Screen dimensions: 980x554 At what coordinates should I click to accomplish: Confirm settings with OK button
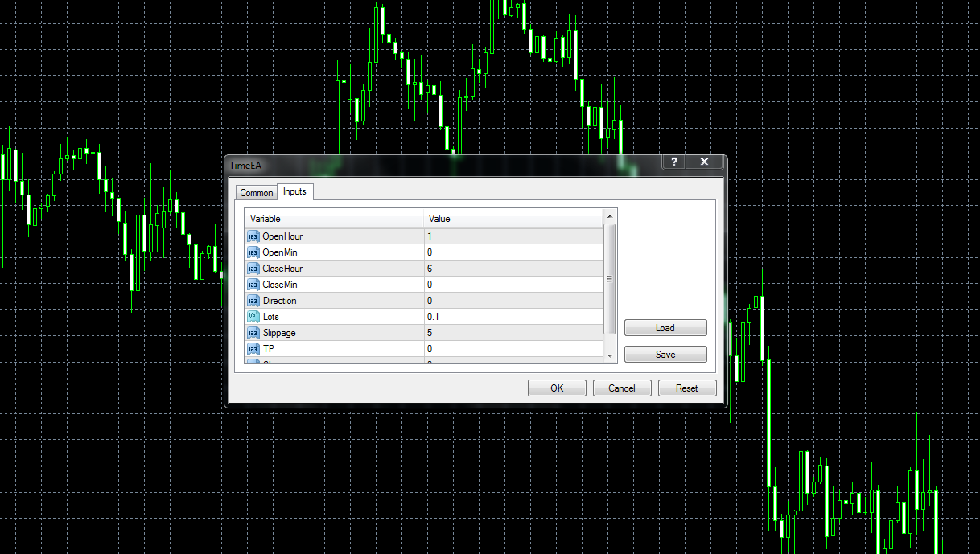coord(557,388)
